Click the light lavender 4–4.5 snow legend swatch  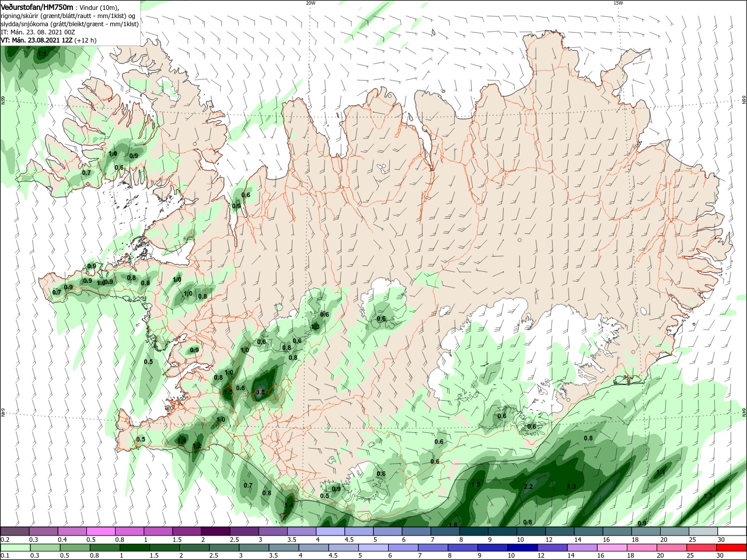[330, 531]
